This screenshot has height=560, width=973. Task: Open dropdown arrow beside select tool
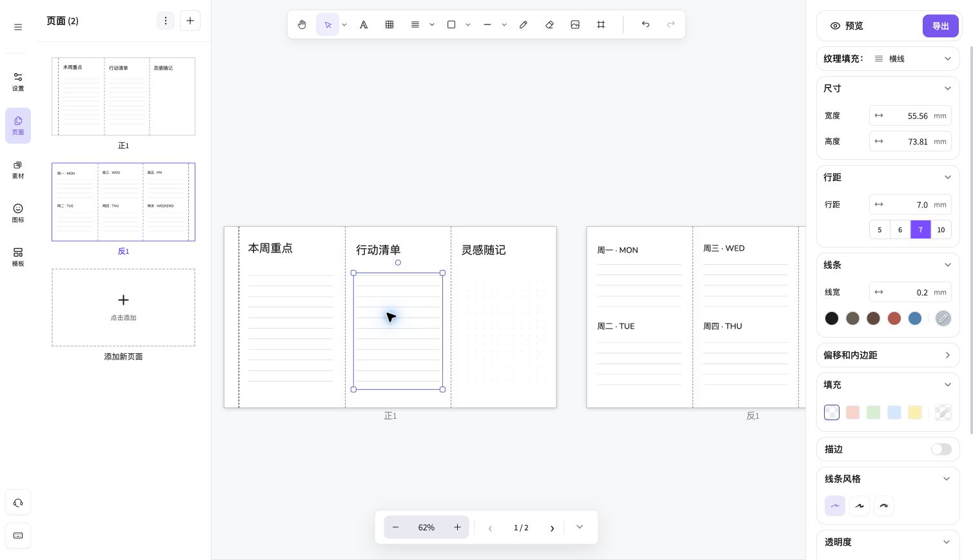[344, 24]
